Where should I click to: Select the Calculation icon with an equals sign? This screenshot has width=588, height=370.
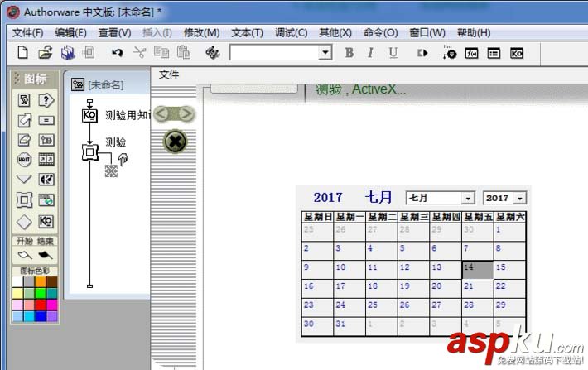46,120
